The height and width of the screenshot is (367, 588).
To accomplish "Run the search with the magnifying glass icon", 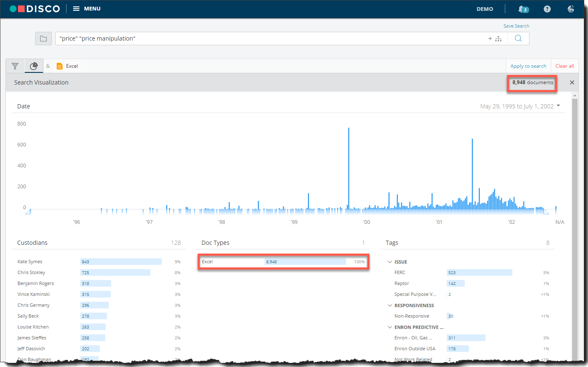I will (518, 38).
